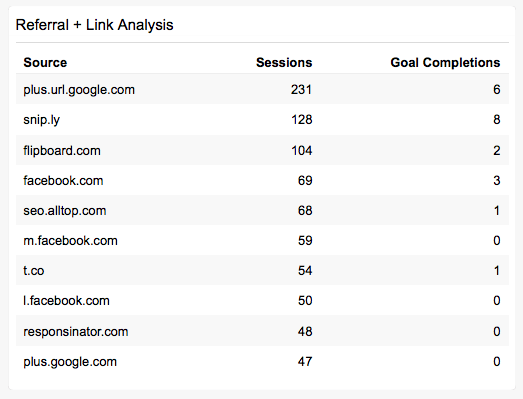Screen dimensions: 523x399
Task: Click the Referral + Link Analysis title
Action: pos(94,25)
